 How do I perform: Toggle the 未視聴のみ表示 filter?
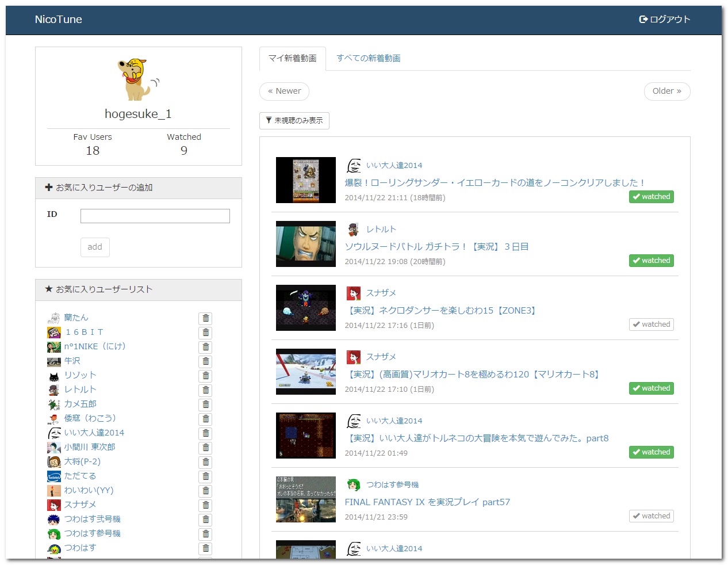[x=294, y=121]
